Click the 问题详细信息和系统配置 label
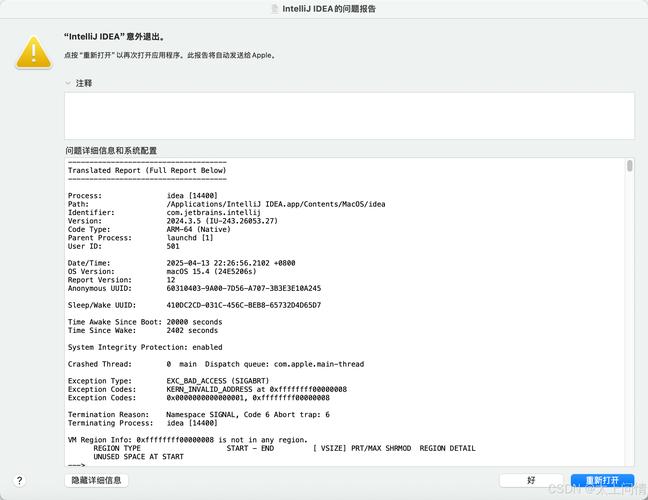 [111, 150]
